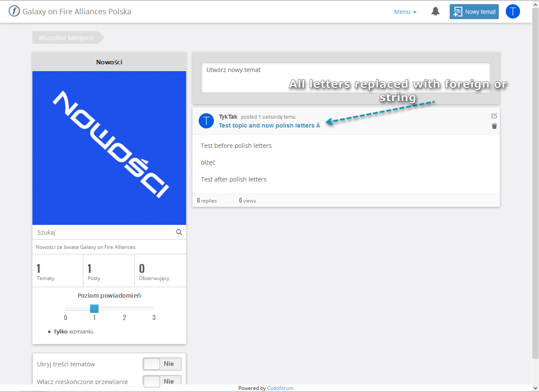
Task: Click the '0 views' count
Action: (248, 200)
